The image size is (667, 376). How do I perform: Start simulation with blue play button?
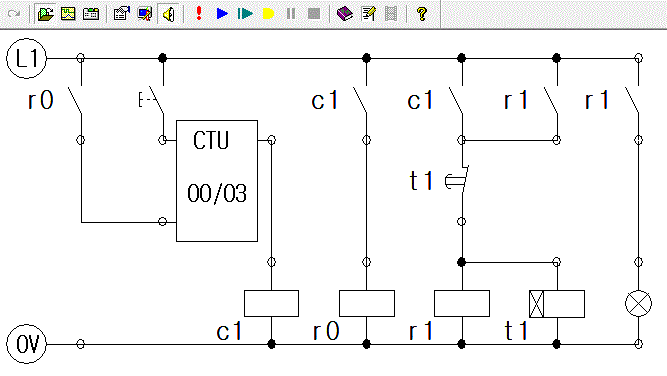pos(222,14)
